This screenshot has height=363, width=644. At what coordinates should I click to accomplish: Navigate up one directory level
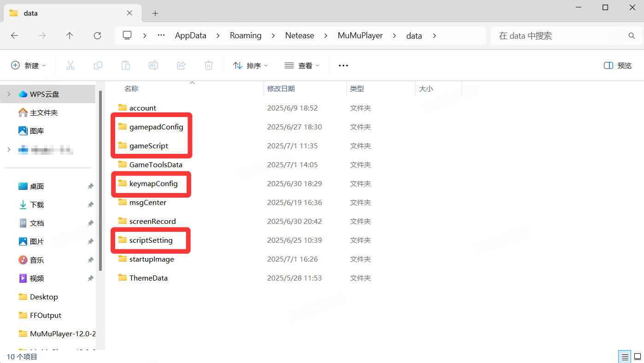70,35
